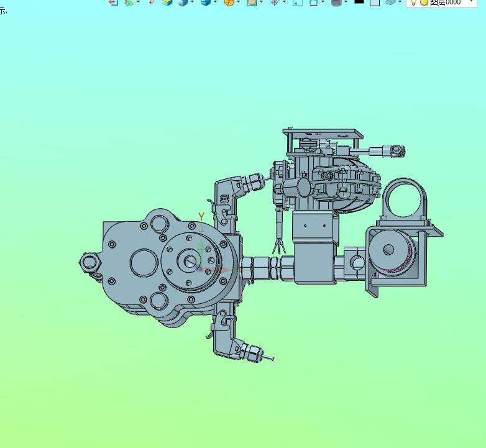
Task: Expand the arrow next to the blue shaded cube
Action: tap(192, 2)
